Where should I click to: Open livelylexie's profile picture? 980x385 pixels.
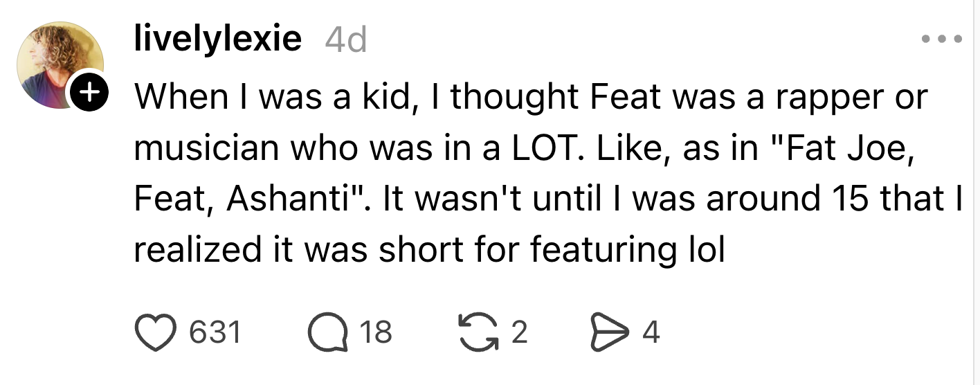[59, 62]
